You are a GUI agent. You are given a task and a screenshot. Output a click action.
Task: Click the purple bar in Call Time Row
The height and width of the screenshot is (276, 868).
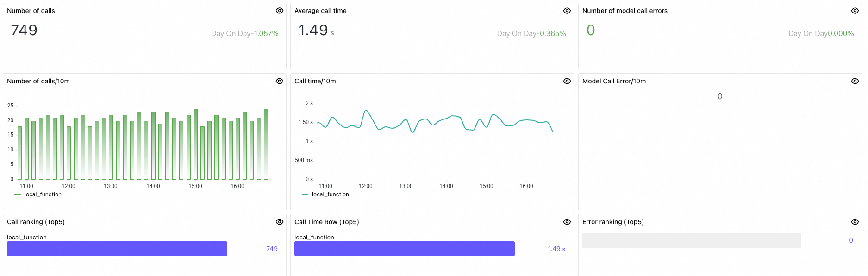coord(404,249)
